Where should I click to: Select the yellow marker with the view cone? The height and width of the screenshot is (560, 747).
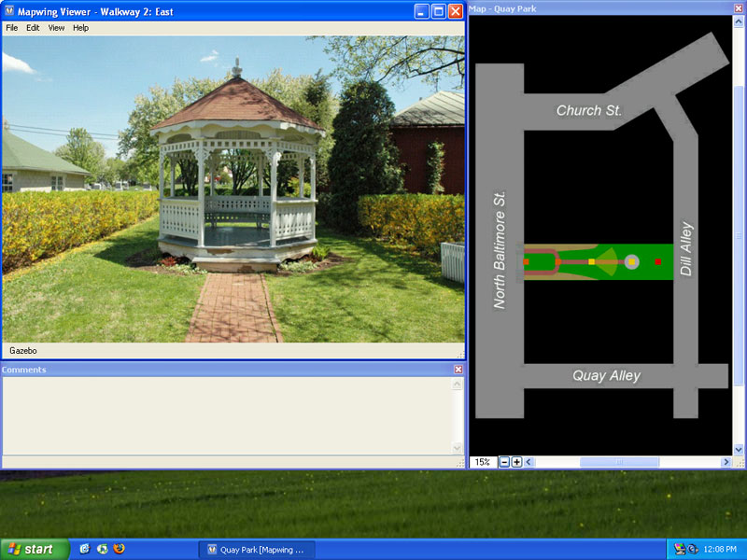(591, 261)
